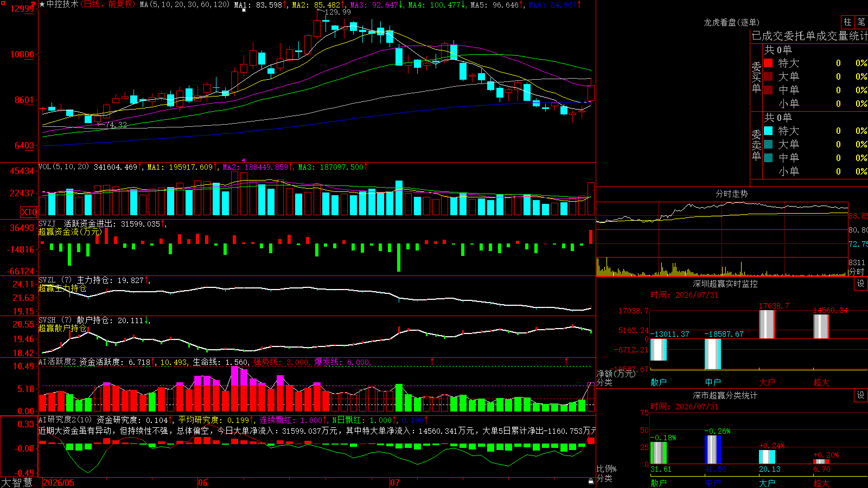This screenshot has width=868, height=488.
Task: Click the 分时走势 panel title
Action: click(x=731, y=194)
